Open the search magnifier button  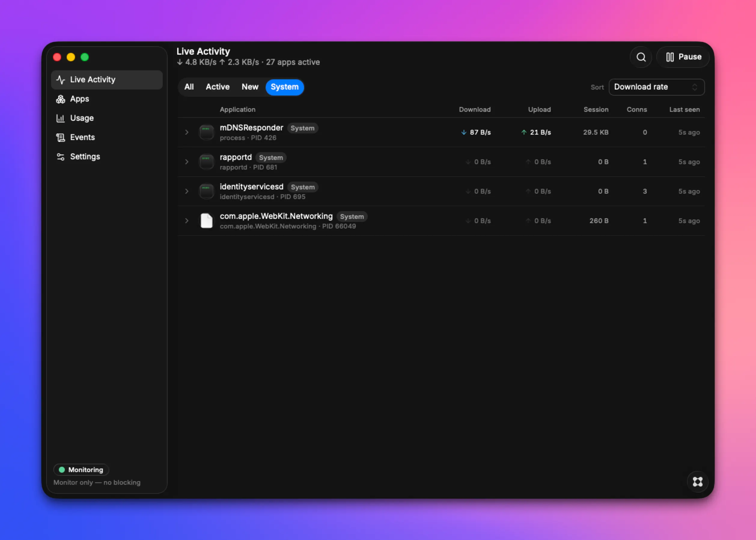click(641, 57)
